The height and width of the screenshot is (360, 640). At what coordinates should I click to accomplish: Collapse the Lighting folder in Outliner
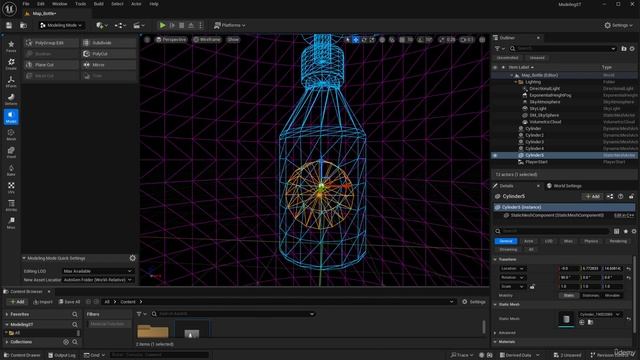coord(516,82)
